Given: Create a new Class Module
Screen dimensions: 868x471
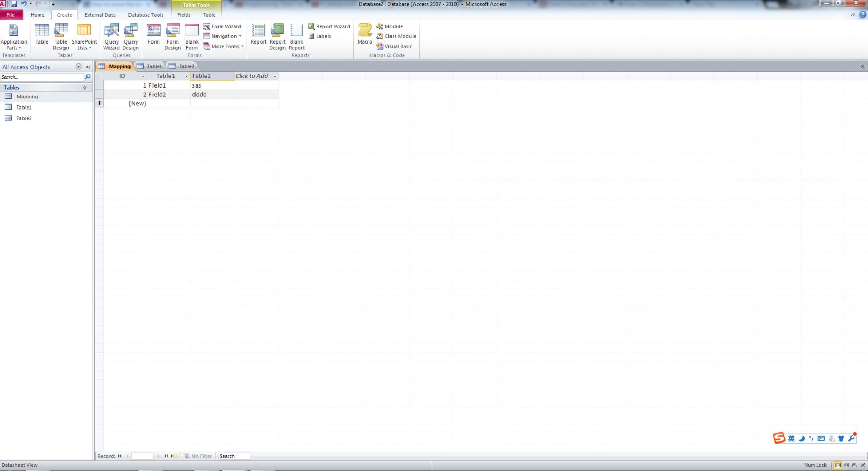Looking at the screenshot, I should [x=396, y=36].
